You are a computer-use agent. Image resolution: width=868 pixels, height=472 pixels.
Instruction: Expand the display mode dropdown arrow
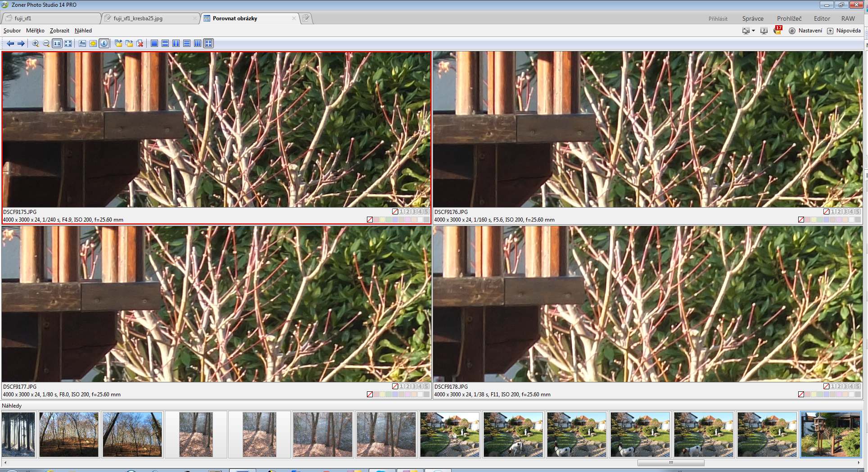[753, 31]
